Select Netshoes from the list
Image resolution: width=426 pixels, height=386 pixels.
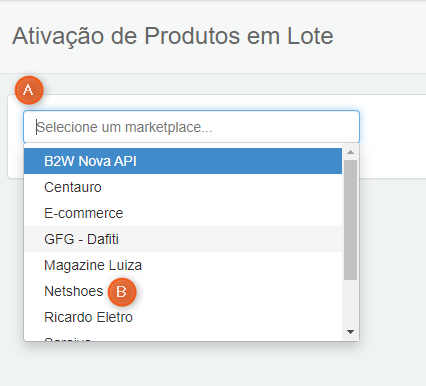coord(183,291)
